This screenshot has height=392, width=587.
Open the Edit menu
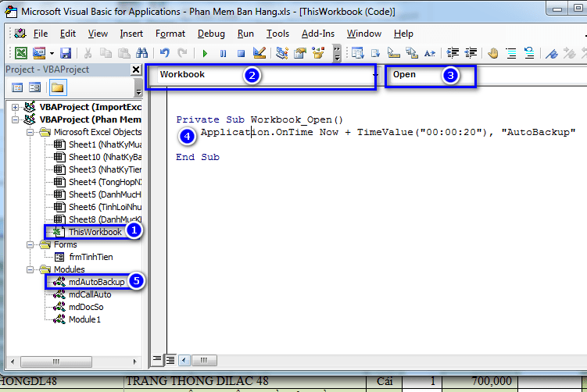68,34
